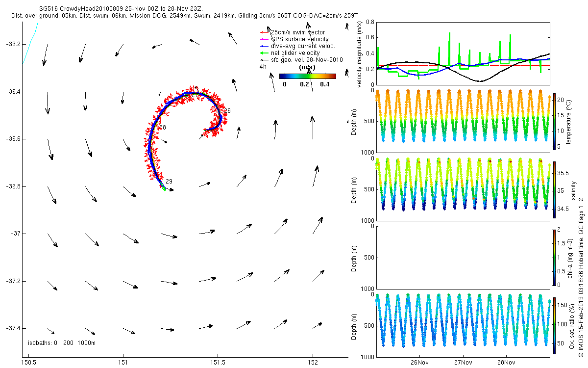Click the latitude tick label -36.4
Image resolution: width=588 pixels, height=368 pixels.
click(x=12, y=92)
